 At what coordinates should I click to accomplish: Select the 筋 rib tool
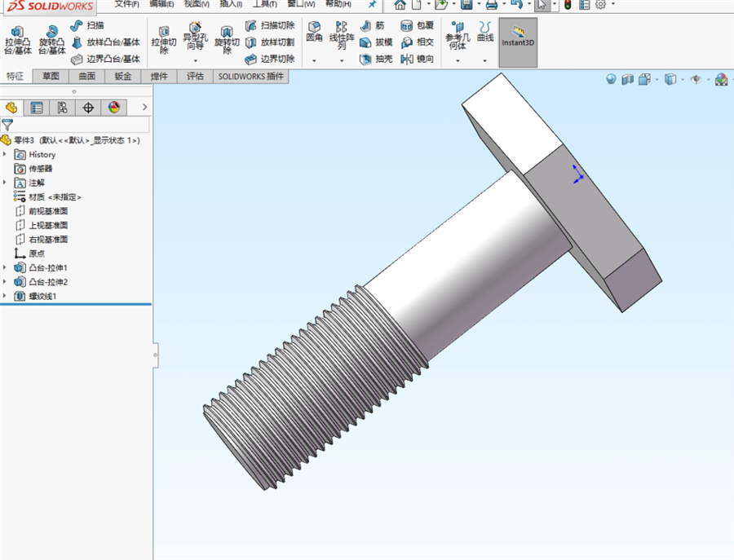[x=373, y=25]
